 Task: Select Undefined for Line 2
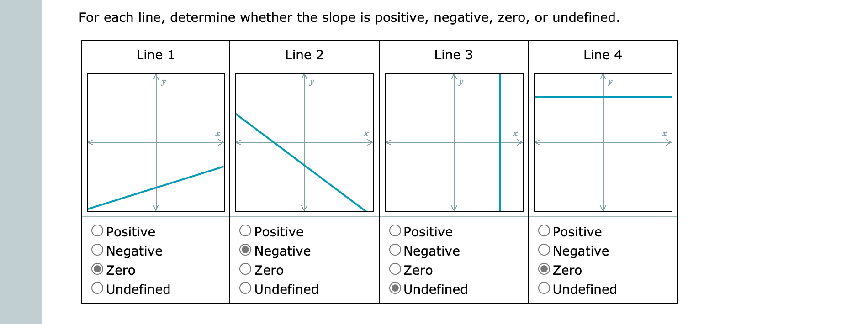pyautogui.click(x=246, y=288)
